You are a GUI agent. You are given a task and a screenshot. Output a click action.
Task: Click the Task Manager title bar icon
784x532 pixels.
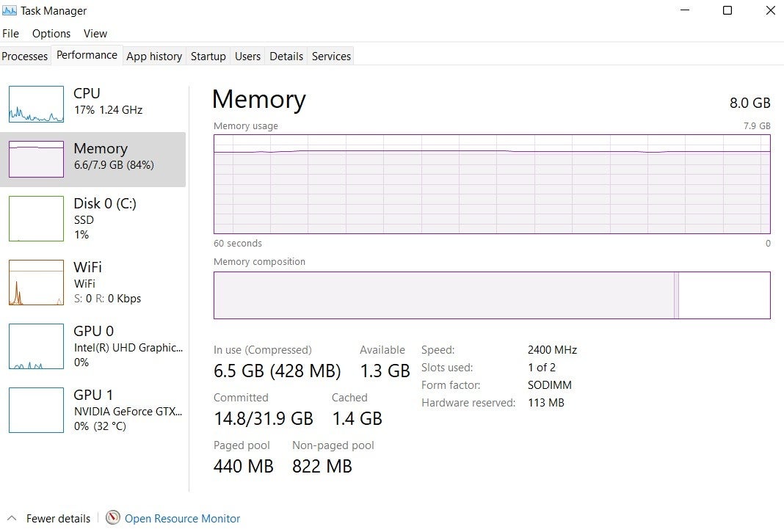[10, 10]
